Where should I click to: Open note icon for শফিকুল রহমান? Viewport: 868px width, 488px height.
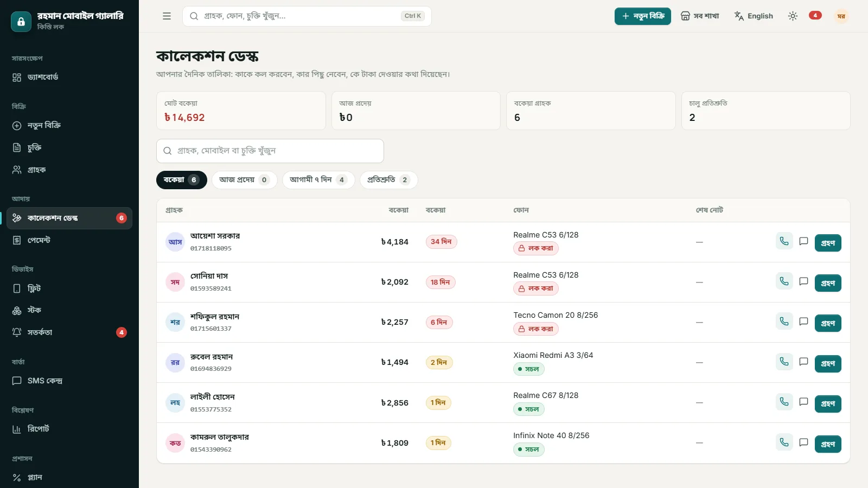point(803,322)
